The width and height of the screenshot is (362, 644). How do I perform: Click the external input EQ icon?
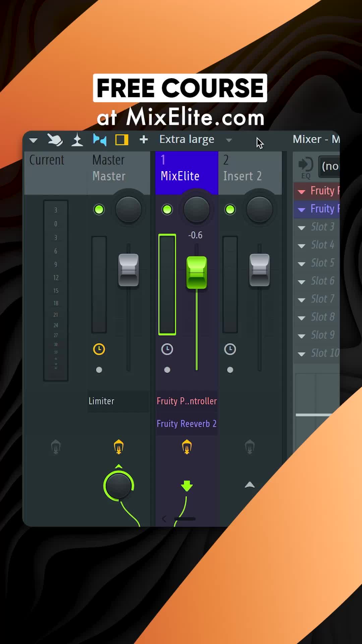(x=306, y=167)
